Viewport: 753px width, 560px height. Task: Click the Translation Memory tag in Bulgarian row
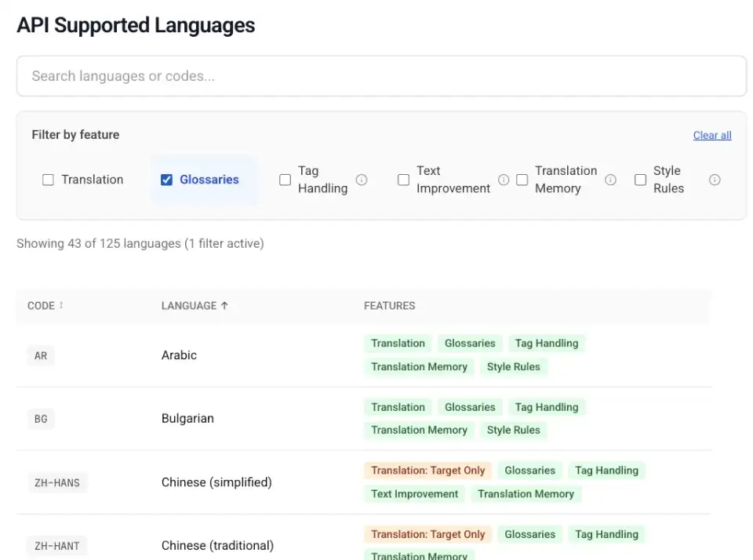(419, 430)
